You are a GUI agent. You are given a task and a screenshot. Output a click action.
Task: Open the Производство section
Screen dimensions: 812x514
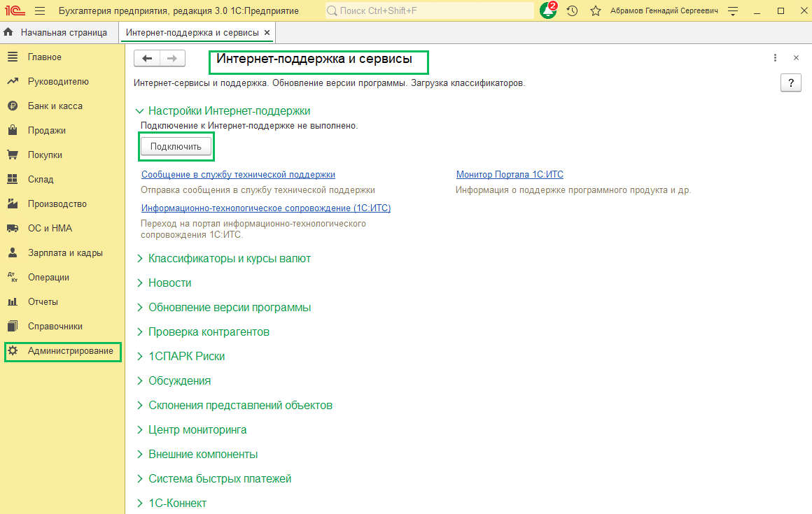click(57, 204)
